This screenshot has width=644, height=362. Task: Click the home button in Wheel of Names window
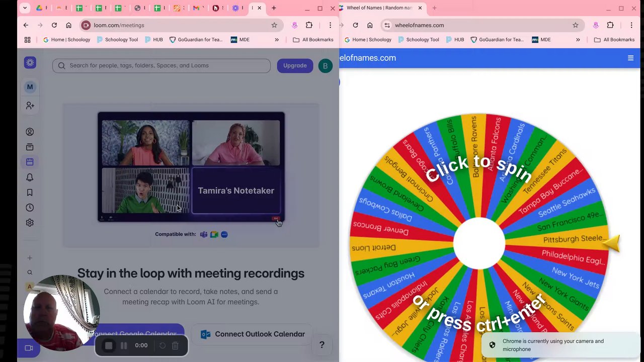[x=370, y=25]
